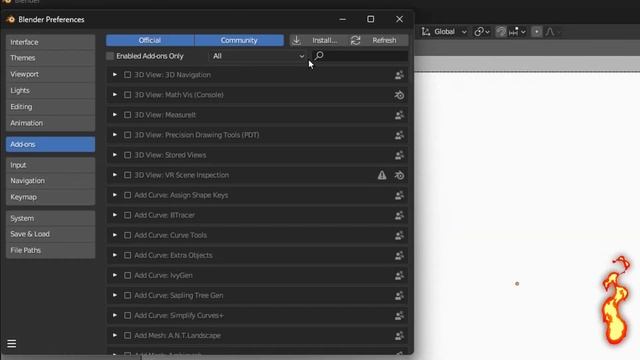Open the Keymap preferences section

(x=51, y=197)
